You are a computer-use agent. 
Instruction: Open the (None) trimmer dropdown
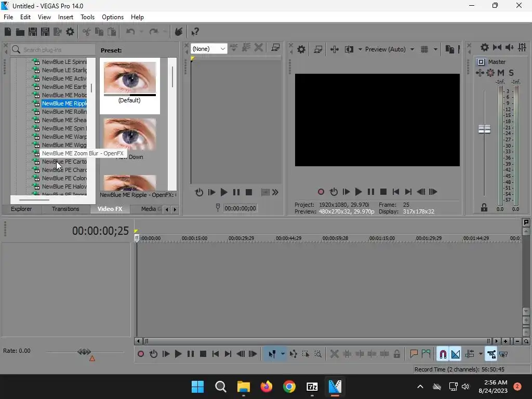(x=209, y=49)
